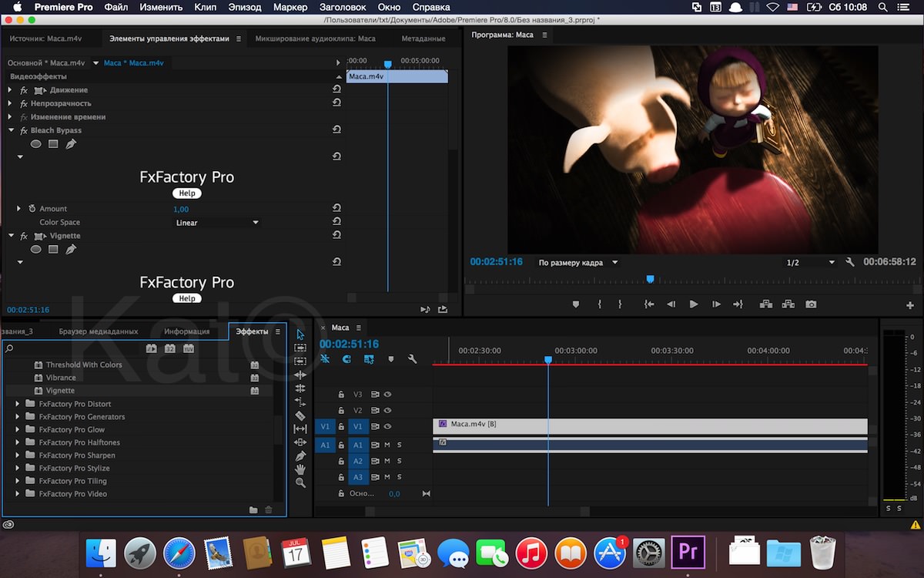Select the Hand tool
This screenshot has height=578, width=924.
(300, 469)
